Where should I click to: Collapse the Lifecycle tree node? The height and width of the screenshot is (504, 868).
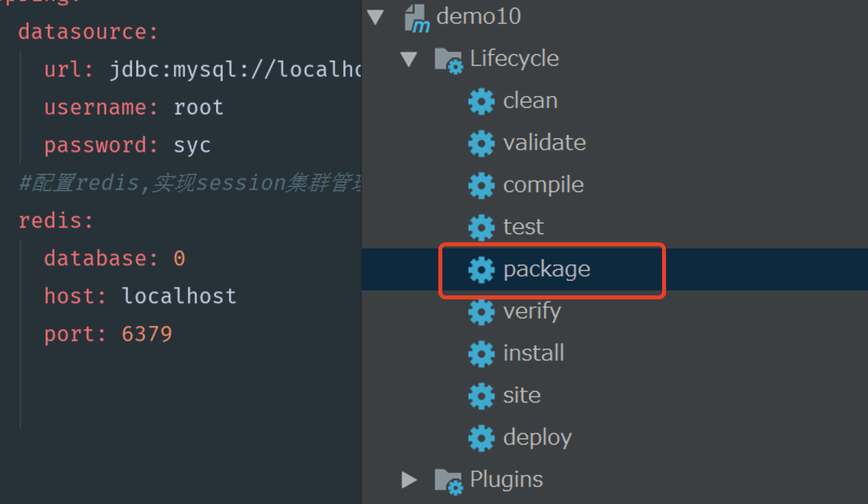point(408,59)
